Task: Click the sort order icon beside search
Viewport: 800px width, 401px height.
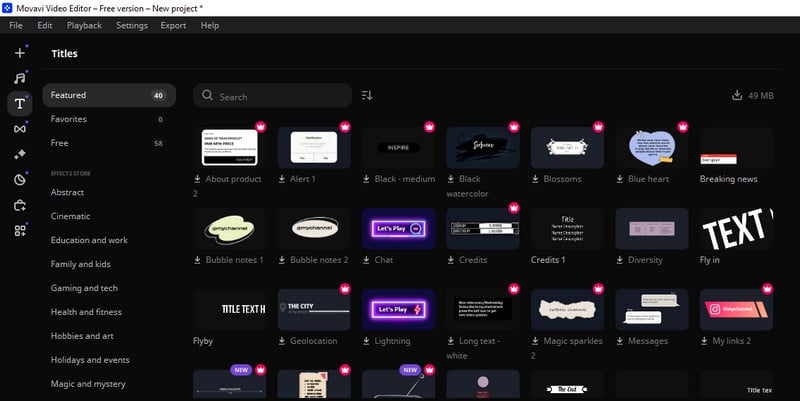Action: coord(367,95)
